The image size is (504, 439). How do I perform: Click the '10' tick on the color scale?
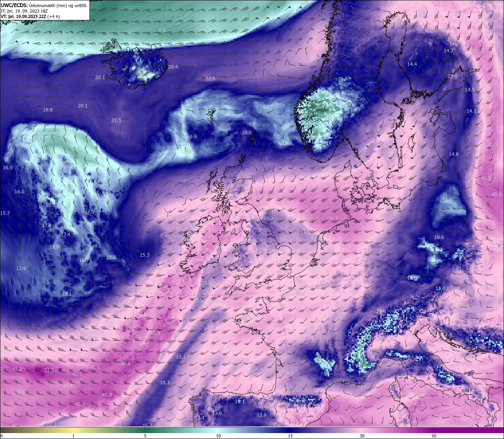click(218, 436)
